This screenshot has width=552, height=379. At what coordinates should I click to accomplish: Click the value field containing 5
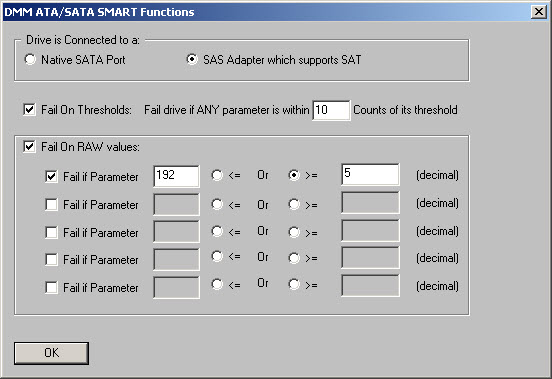tap(370, 174)
